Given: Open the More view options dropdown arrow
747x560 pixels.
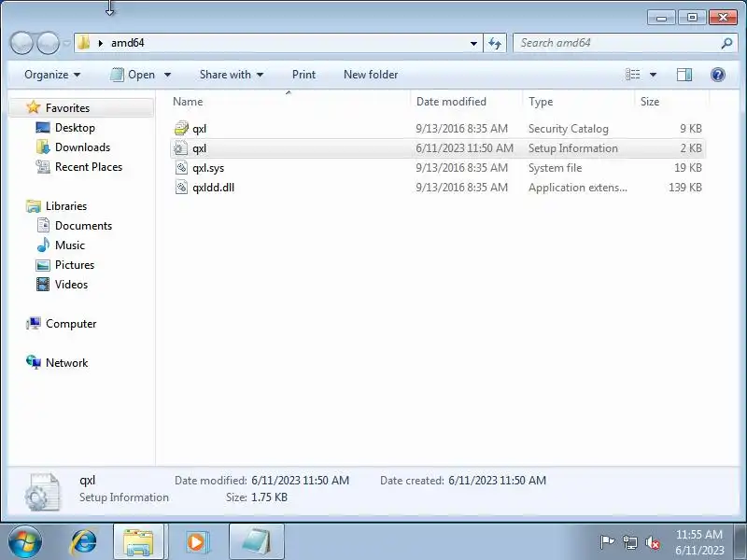Looking at the screenshot, I should click(653, 75).
